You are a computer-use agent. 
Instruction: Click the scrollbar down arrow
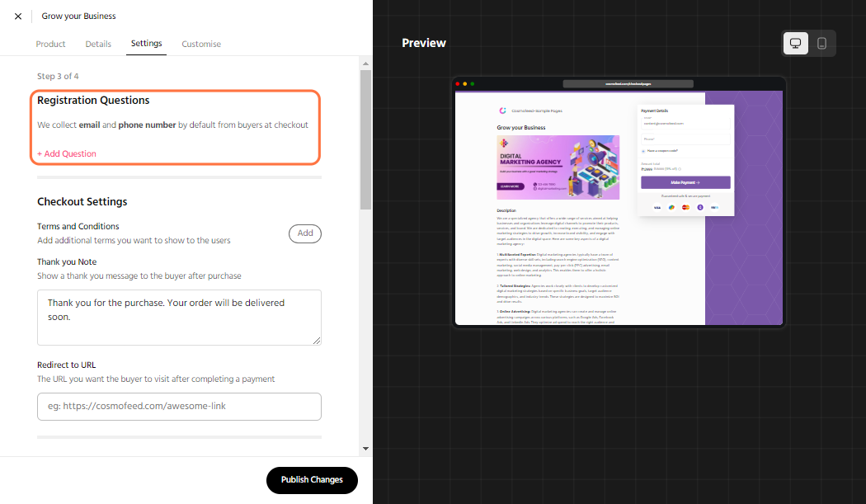(x=365, y=448)
